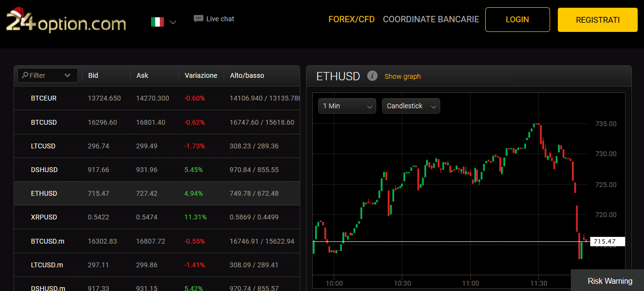Viewport: 644px width, 291px height.
Task: Click the ETHUSD ask value 727.42
Action: [147, 193]
